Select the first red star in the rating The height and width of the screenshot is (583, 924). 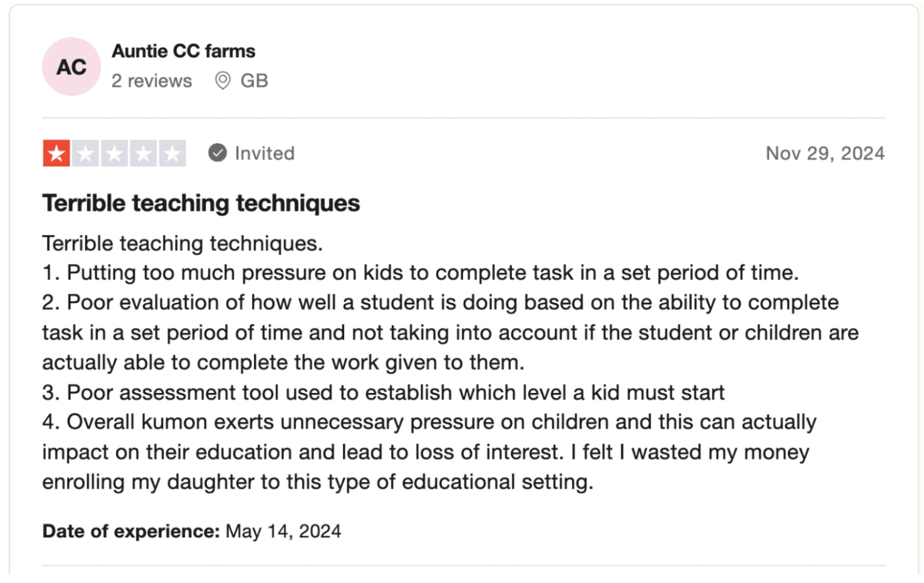click(x=56, y=153)
